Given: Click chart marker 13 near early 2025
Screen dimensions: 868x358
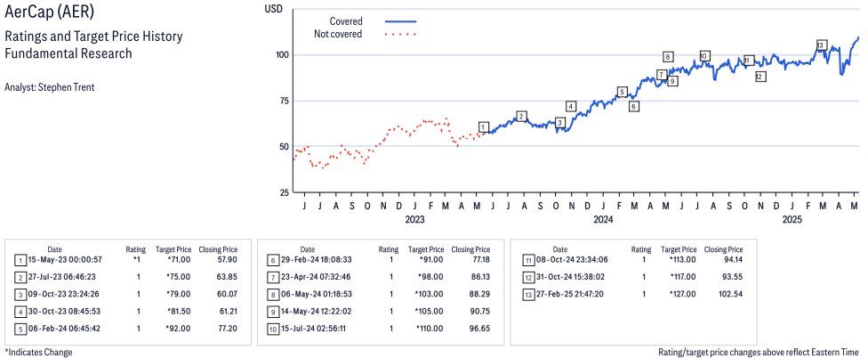Looking at the screenshot, I should tap(821, 45).
